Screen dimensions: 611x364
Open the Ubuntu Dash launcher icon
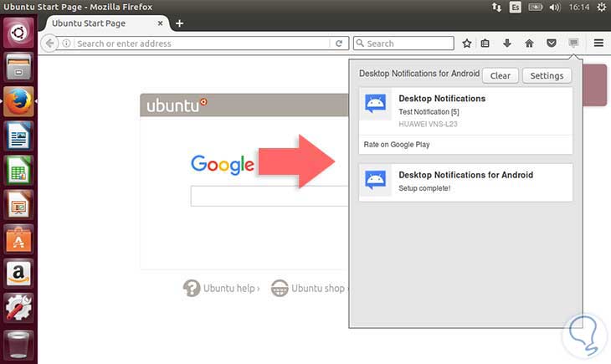tap(18, 32)
